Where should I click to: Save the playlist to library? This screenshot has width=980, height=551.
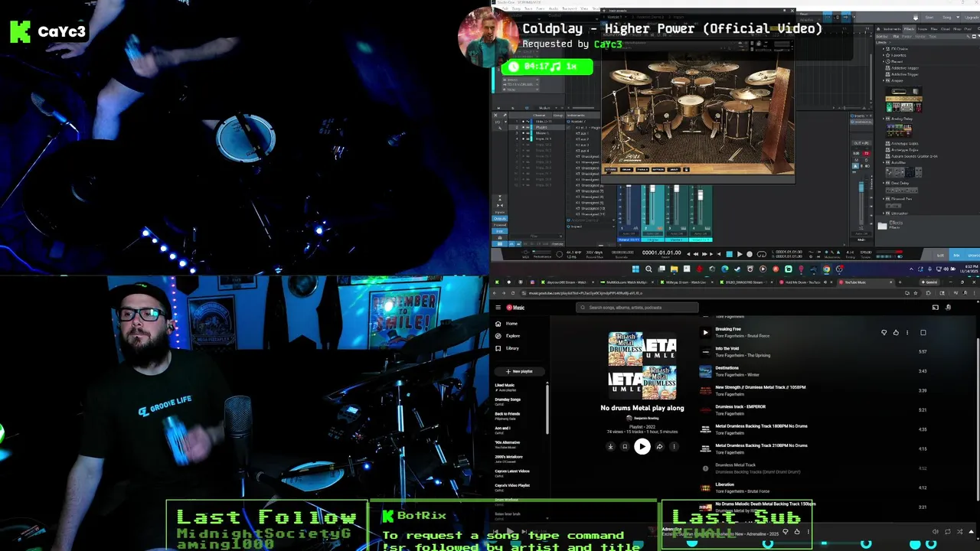pos(625,447)
